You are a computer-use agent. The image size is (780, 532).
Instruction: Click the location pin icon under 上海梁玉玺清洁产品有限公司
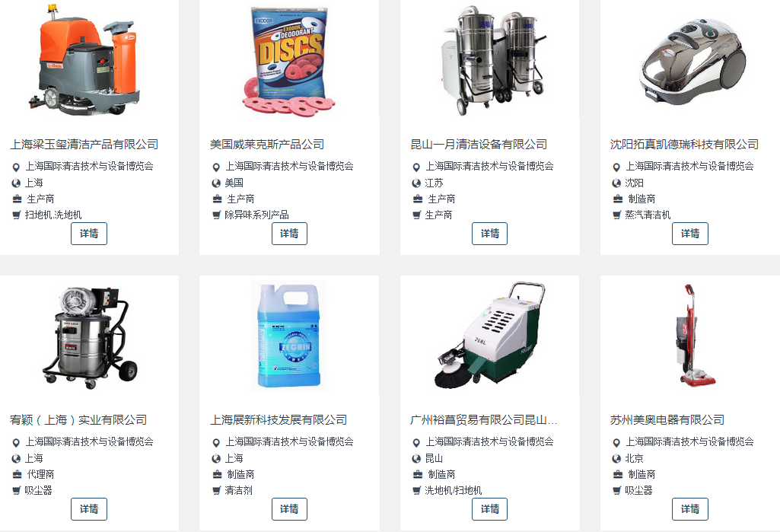tap(16, 167)
